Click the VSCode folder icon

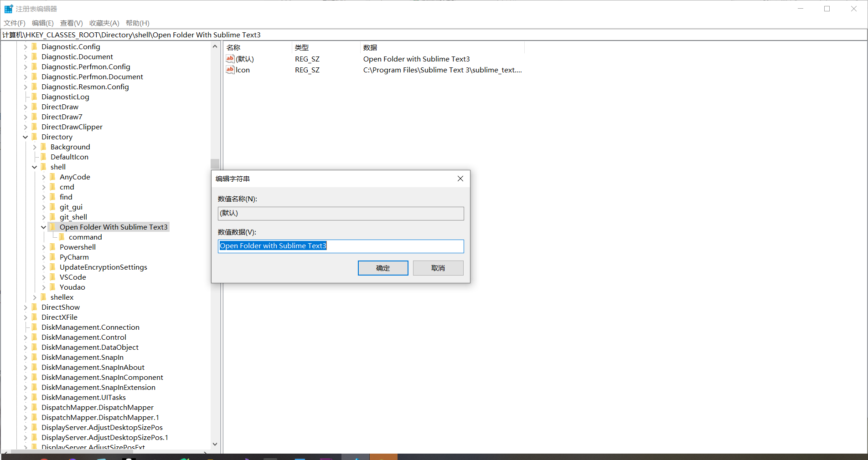pyautogui.click(x=52, y=277)
